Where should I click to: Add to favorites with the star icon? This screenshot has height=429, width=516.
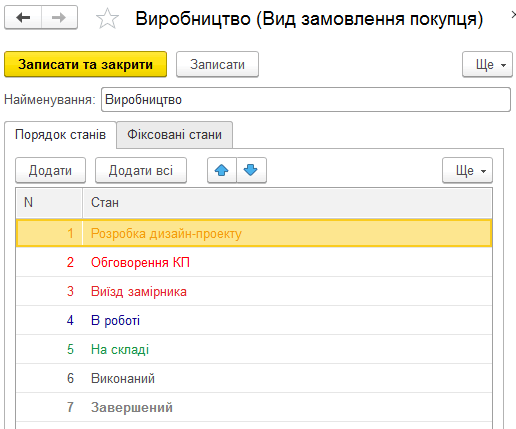(107, 19)
